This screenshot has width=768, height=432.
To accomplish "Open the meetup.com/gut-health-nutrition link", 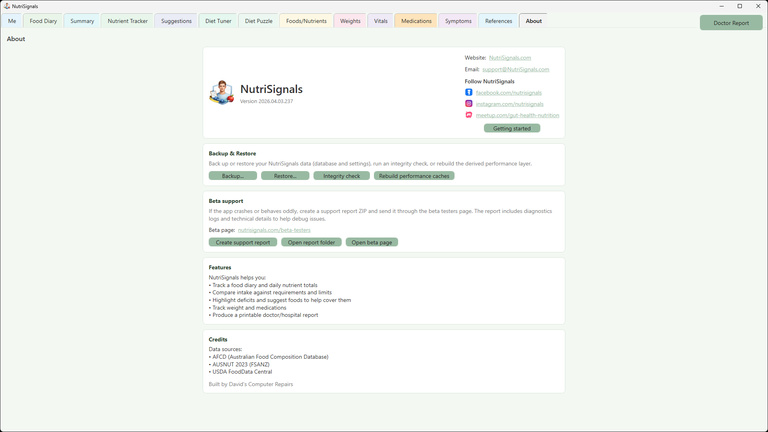I will pyautogui.click(x=517, y=115).
